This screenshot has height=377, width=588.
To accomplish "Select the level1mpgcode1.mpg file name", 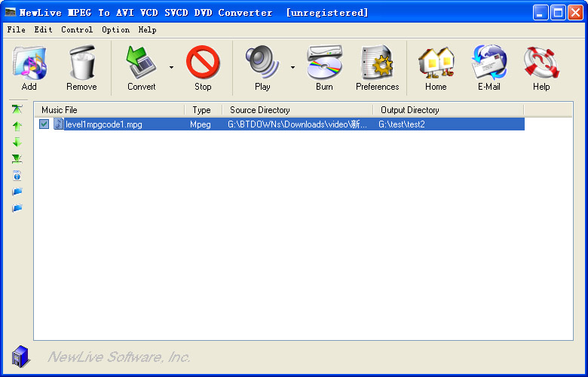I will 104,124.
